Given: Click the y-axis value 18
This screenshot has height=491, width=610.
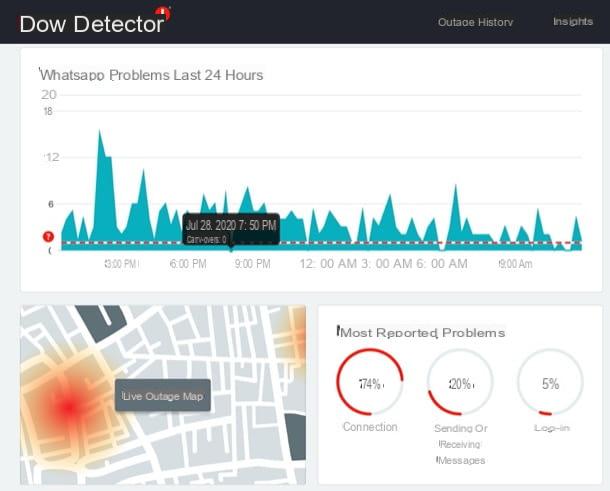Looking at the screenshot, I should pyautogui.click(x=48, y=112).
